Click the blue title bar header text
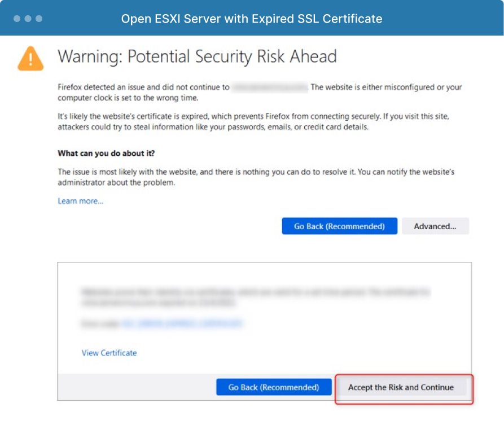 click(x=252, y=19)
